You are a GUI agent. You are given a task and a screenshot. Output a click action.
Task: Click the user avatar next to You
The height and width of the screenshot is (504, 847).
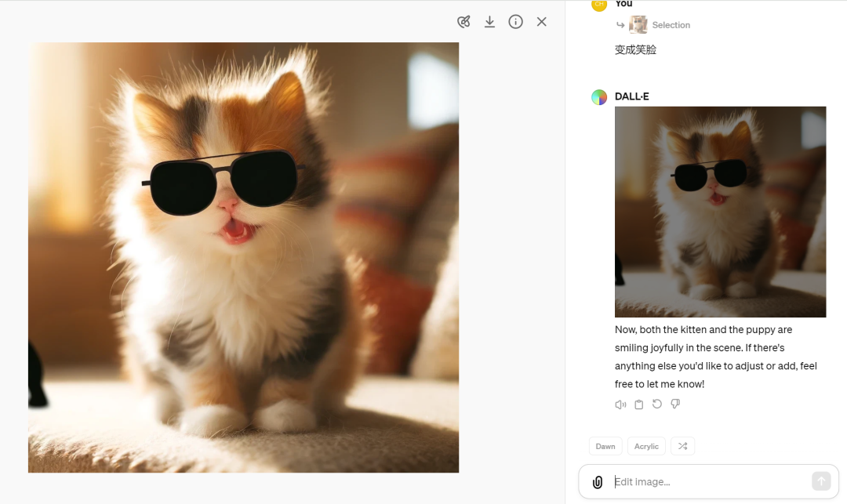599,5
